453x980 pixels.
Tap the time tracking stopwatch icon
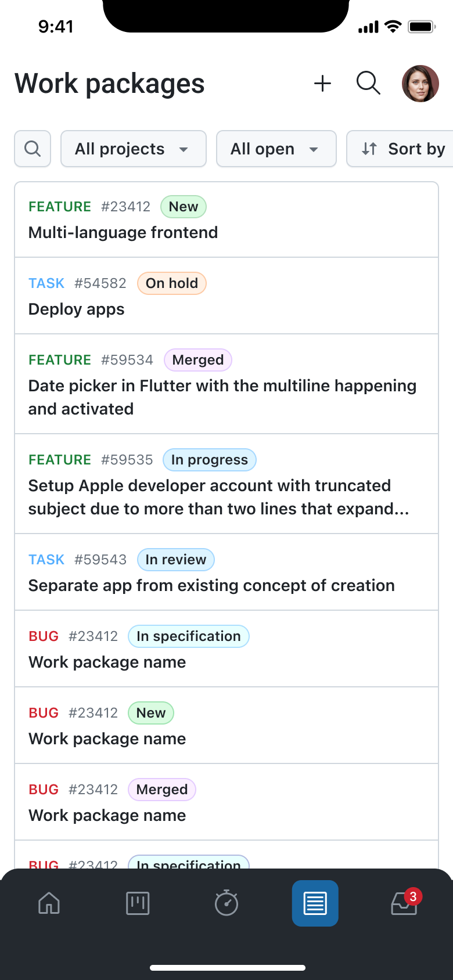point(226,903)
